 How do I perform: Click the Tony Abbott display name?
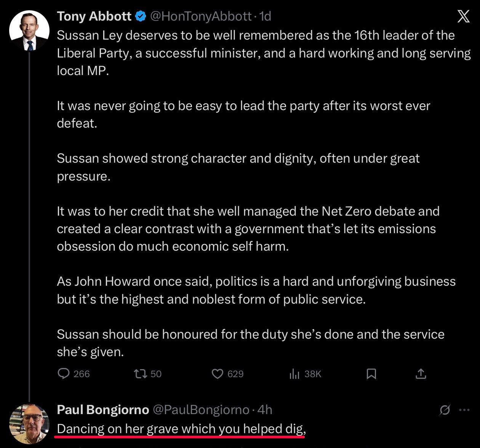(x=94, y=16)
